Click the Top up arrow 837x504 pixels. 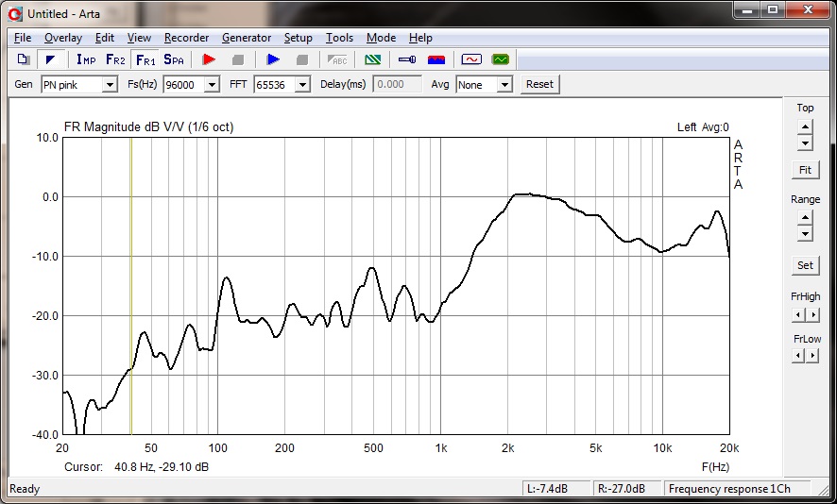[x=805, y=126]
